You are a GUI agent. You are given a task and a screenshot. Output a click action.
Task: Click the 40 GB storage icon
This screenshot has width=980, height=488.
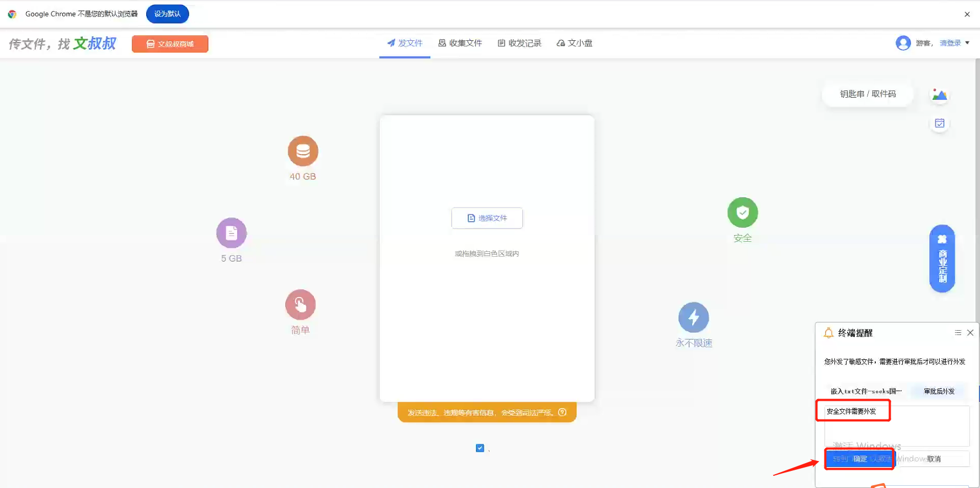point(303,151)
